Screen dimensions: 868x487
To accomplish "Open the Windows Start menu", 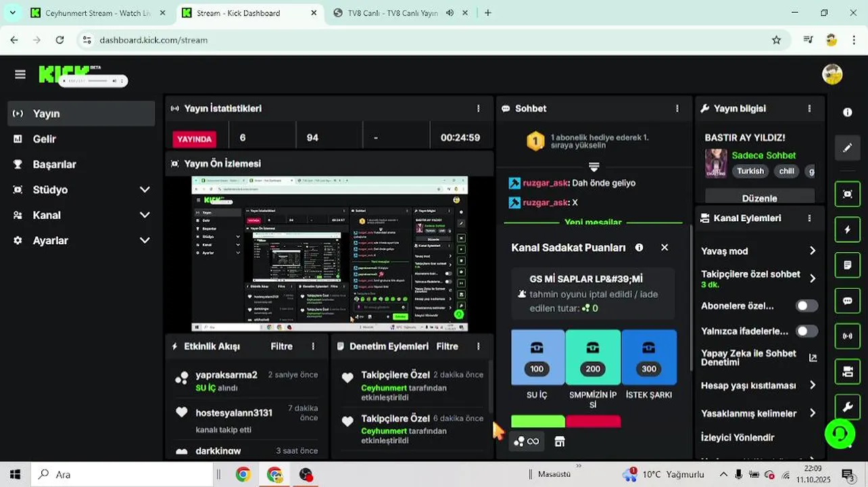I will point(15,474).
